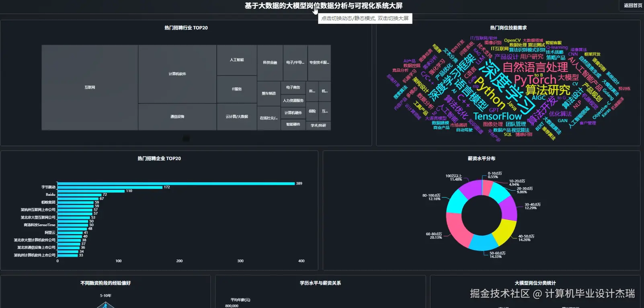Click the 字节跳动 axis label
The height and width of the screenshot is (308, 644).
click(x=48, y=187)
